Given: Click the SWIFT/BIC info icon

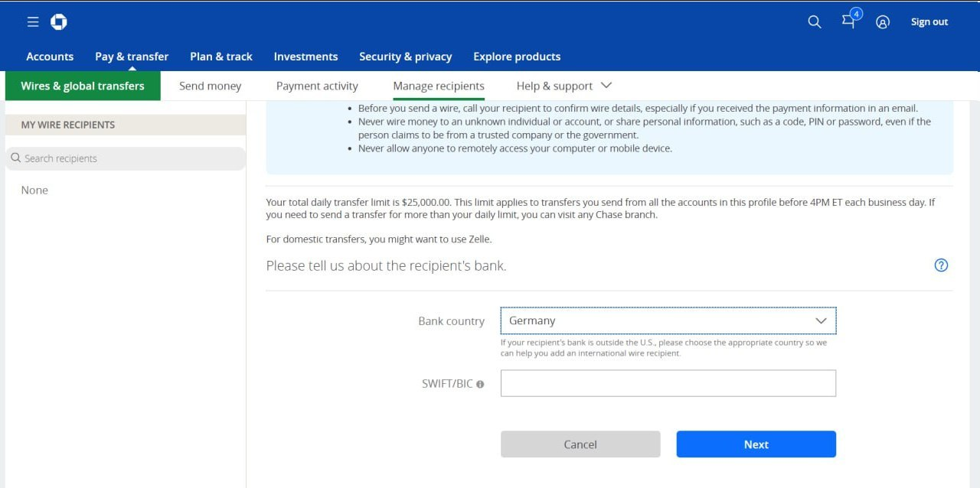Looking at the screenshot, I should click(480, 385).
